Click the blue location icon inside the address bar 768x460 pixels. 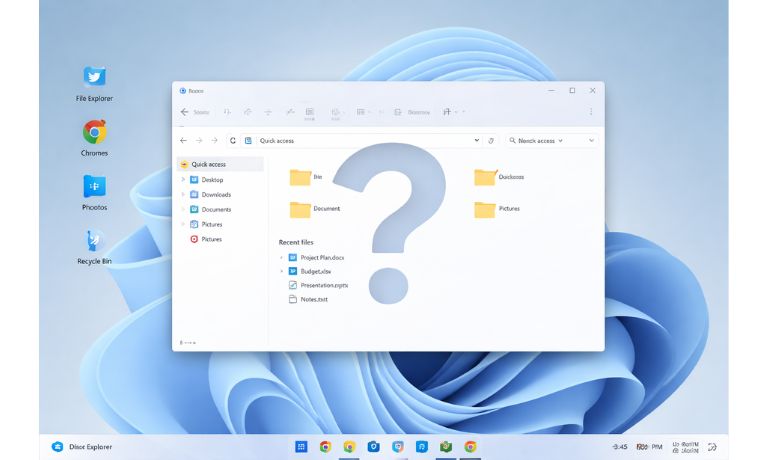248,141
